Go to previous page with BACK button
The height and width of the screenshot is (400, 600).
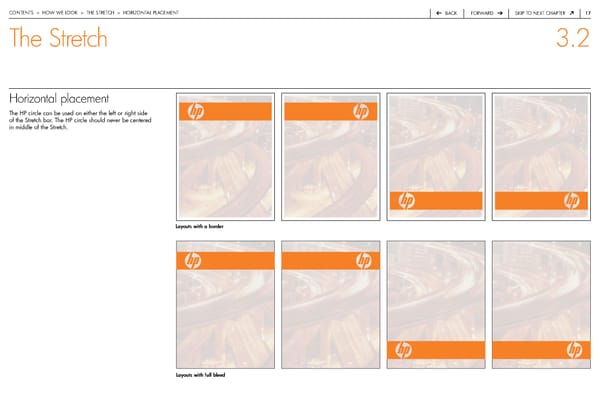[446, 13]
